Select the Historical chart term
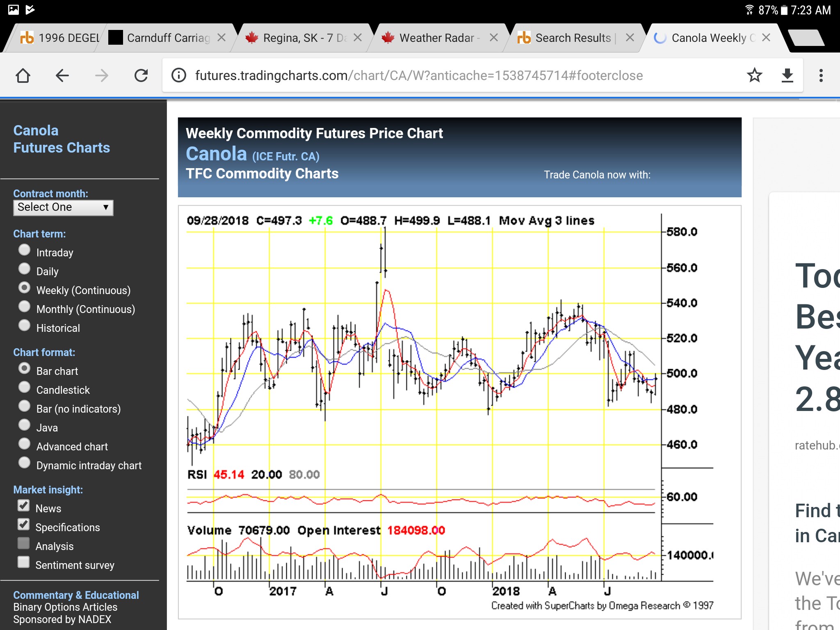Image resolution: width=840 pixels, height=630 pixels. (25, 325)
